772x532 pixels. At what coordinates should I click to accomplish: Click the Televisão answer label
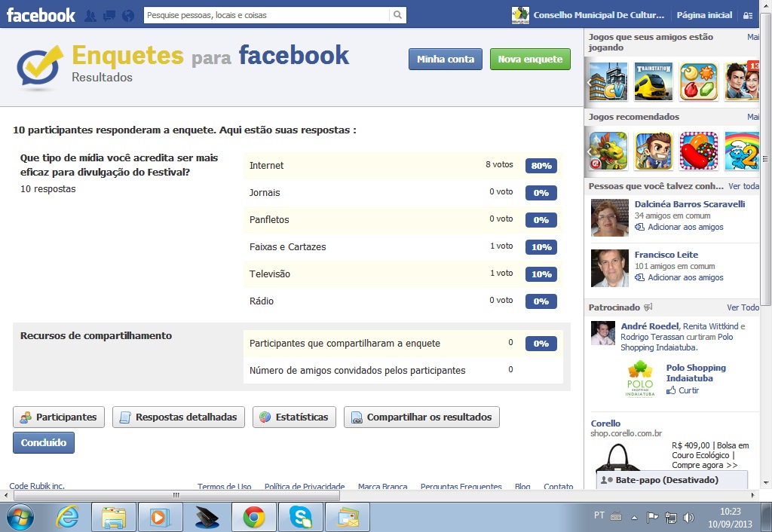click(269, 274)
